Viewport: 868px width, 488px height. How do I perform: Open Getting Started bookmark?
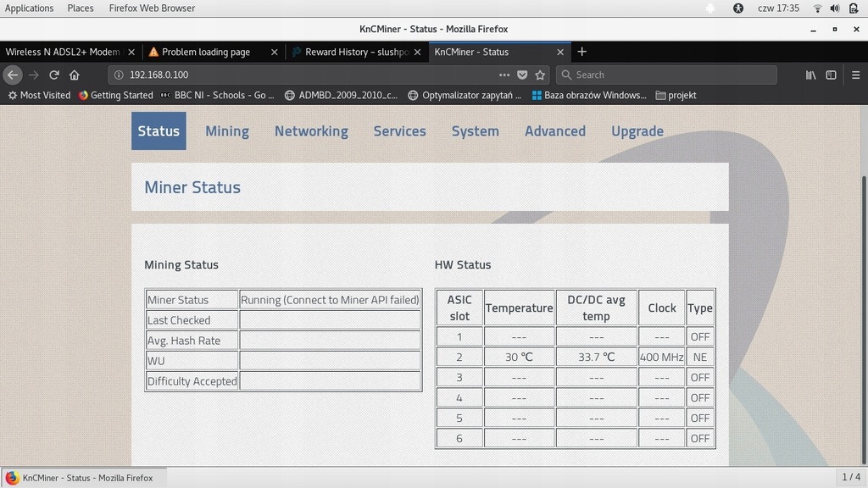[115, 95]
